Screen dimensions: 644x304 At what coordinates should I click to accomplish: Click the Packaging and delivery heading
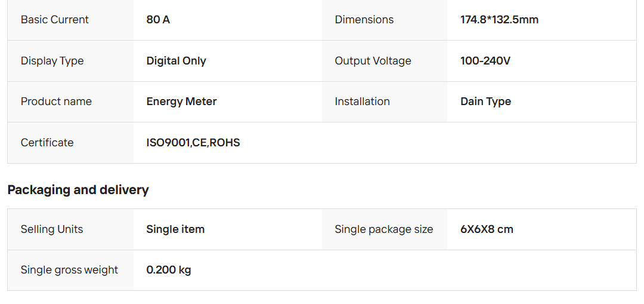(78, 190)
